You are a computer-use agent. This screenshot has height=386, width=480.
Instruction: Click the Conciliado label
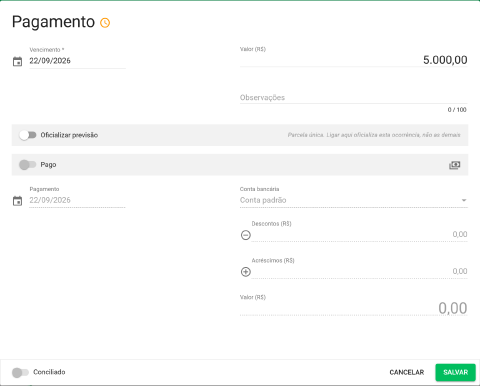49,372
